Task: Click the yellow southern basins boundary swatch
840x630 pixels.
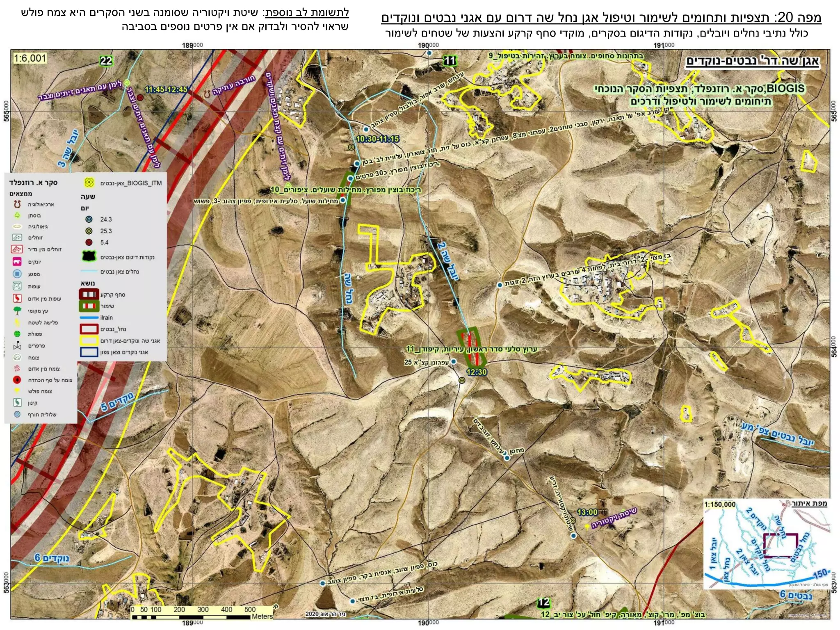Action: [x=89, y=340]
